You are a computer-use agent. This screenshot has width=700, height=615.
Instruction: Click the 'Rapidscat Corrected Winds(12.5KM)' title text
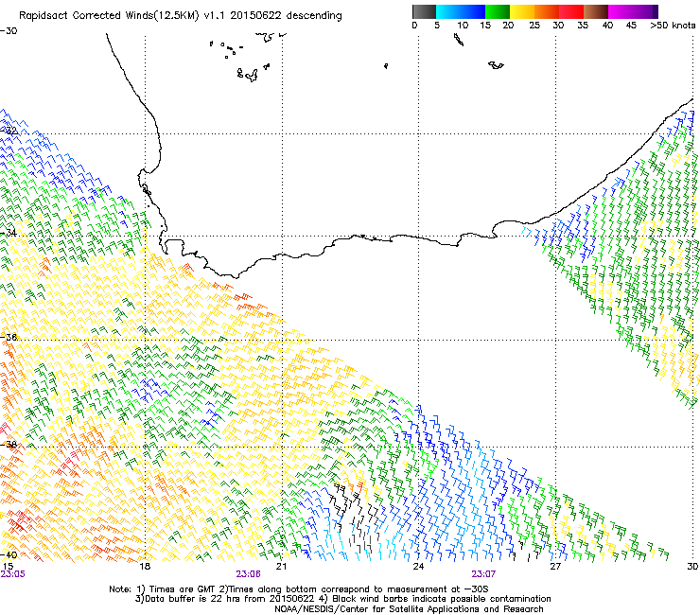(109, 16)
